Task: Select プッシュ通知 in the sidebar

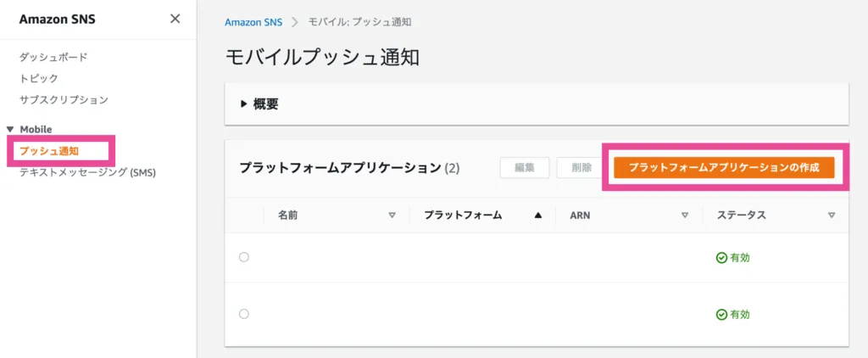Action: (x=49, y=151)
